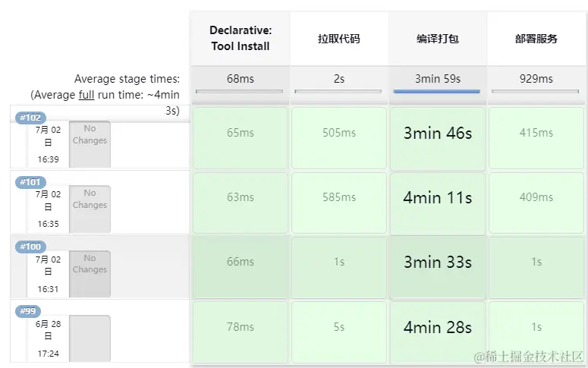588x368 pixels.
Task: Click the 3min 59s average progress bar
Action: pos(437,91)
